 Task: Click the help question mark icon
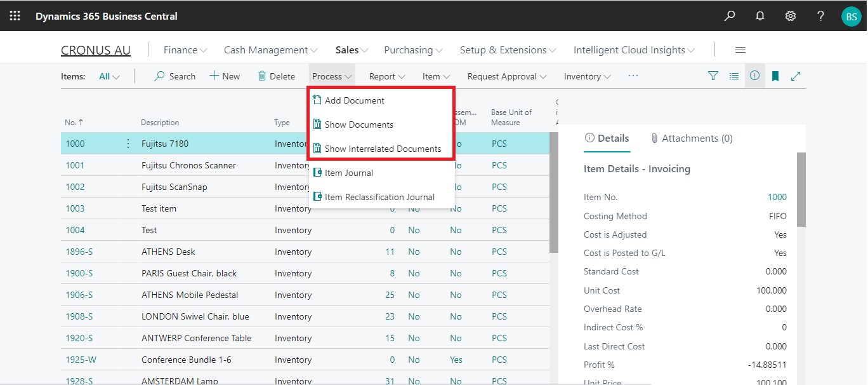[x=821, y=16]
